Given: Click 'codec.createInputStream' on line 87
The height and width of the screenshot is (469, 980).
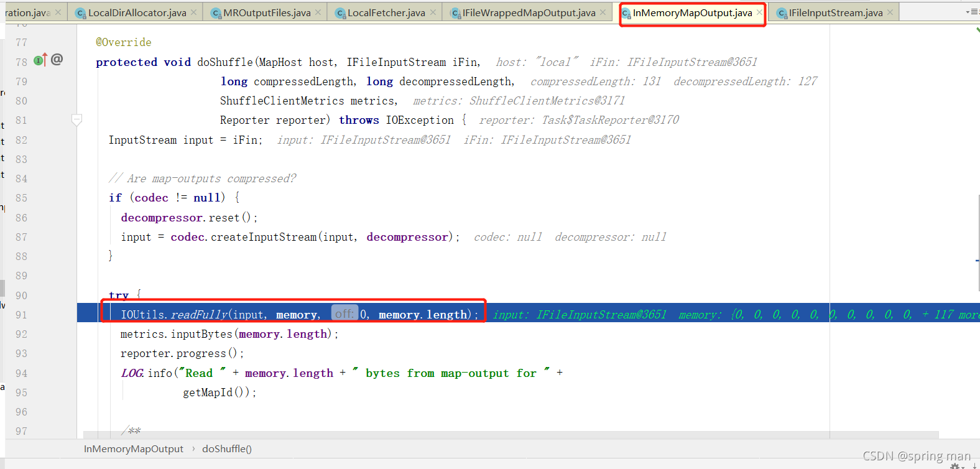Looking at the screenshot, I should [244, 237].
